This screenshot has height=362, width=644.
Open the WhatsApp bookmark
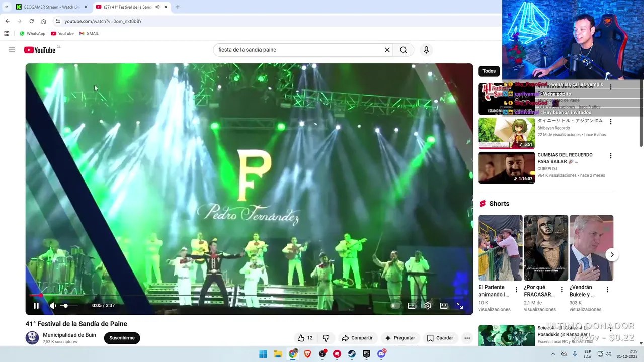[x=32, y=34]
